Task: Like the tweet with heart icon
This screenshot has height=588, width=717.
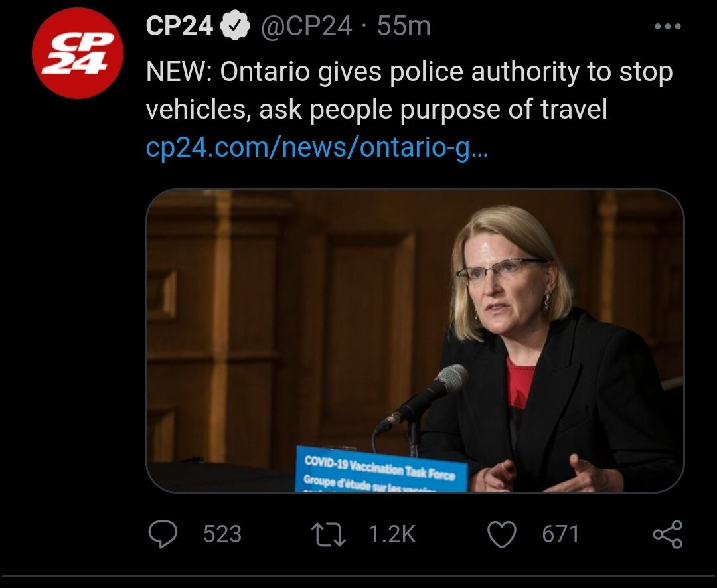Action: click(502, 534)
